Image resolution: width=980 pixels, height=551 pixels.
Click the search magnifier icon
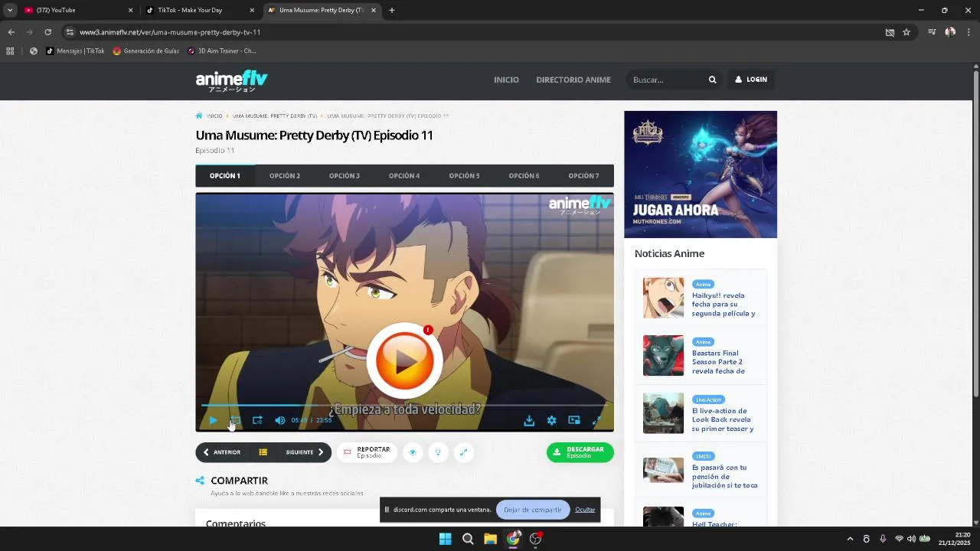pos(712,80)
